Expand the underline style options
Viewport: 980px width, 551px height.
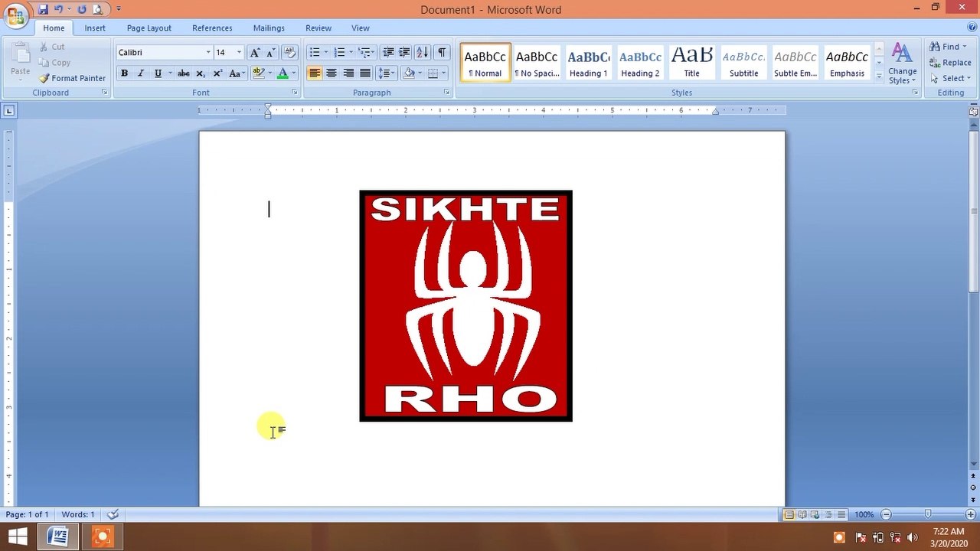170,73
